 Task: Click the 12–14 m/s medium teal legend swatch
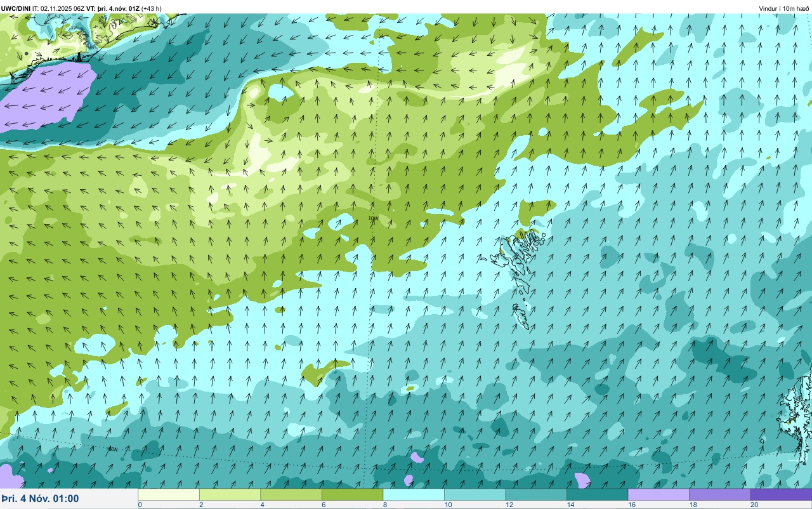click(x=536, y=494)
